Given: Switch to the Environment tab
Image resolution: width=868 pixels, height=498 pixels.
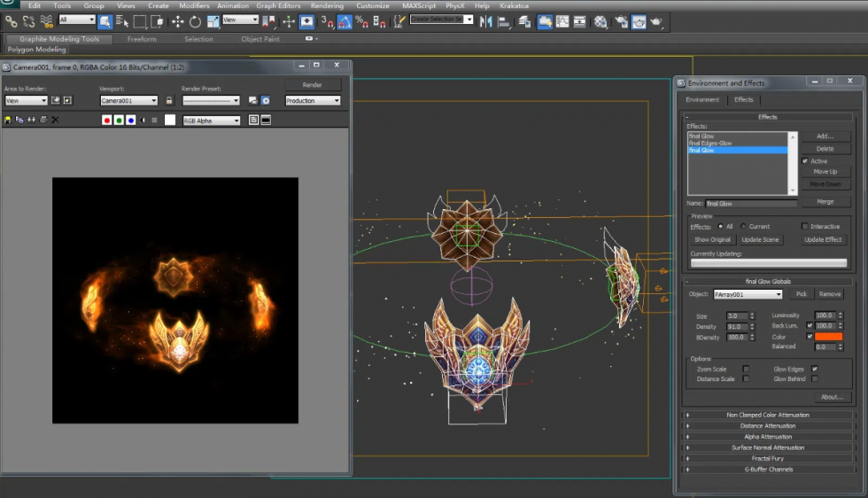Looking at the screenshot, I should click(x=701, y=100).
